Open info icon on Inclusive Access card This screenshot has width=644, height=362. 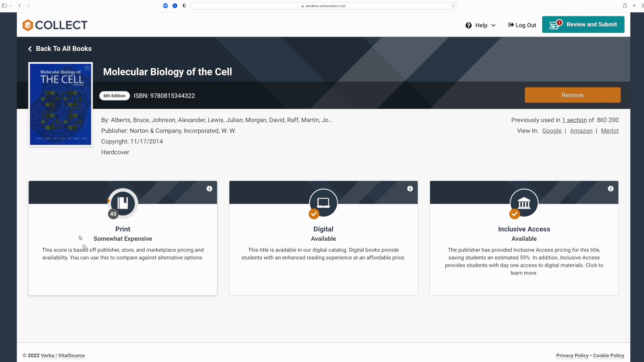click(x=610, y=189)
